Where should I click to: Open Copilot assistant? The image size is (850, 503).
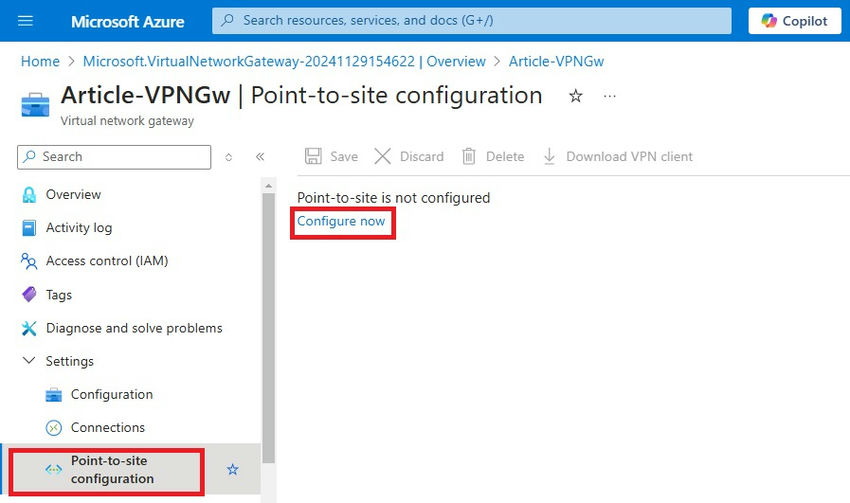click(795, 21)
